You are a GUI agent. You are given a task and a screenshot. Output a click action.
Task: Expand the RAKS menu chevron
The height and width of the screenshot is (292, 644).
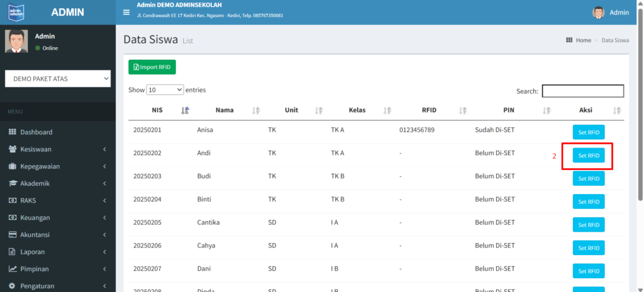click(x=104, y=201)
